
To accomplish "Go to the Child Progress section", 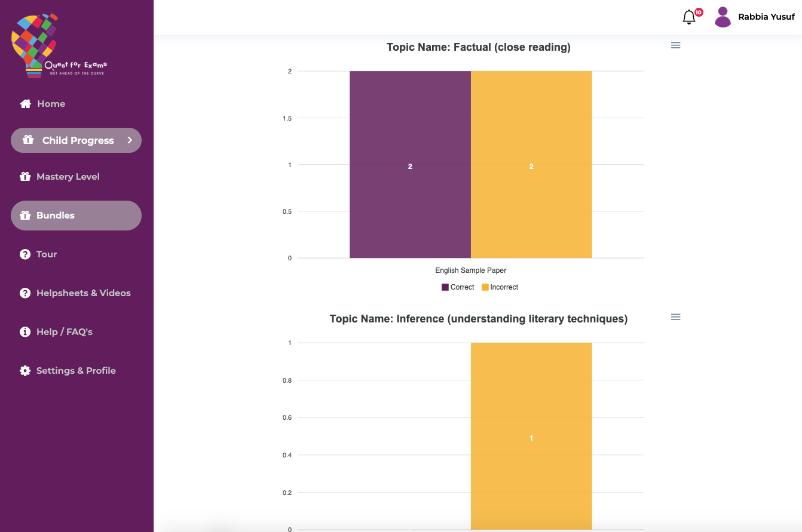I will click(x=78, y=140).
